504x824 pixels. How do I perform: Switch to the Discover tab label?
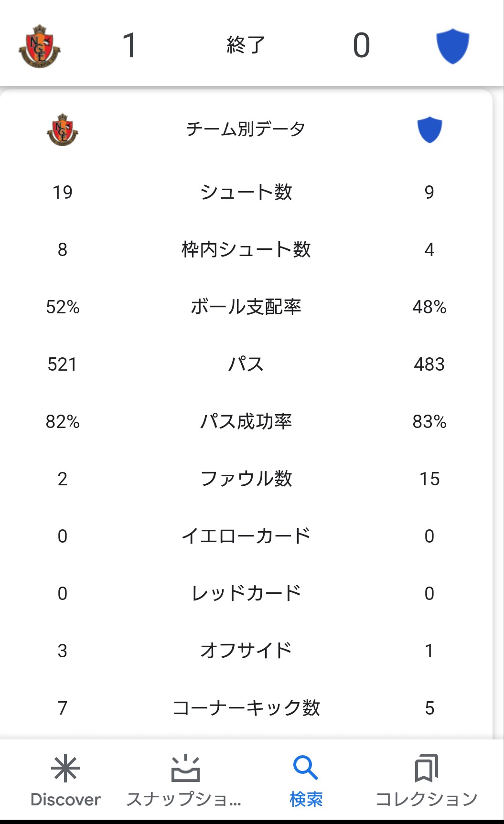coord(65,799)
